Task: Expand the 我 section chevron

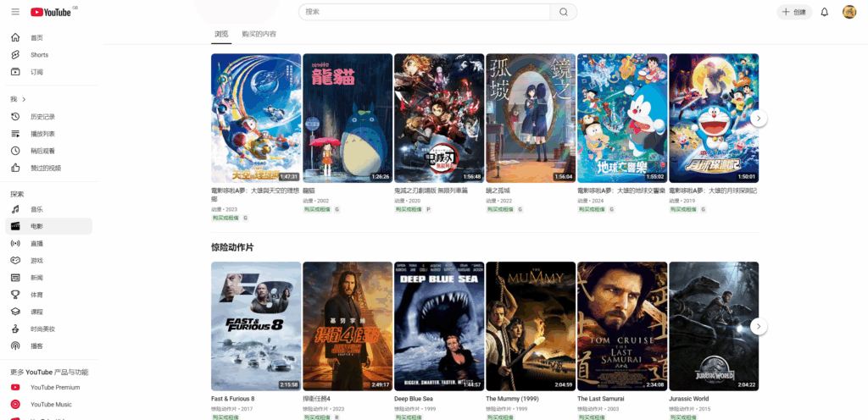Action: 24,99
